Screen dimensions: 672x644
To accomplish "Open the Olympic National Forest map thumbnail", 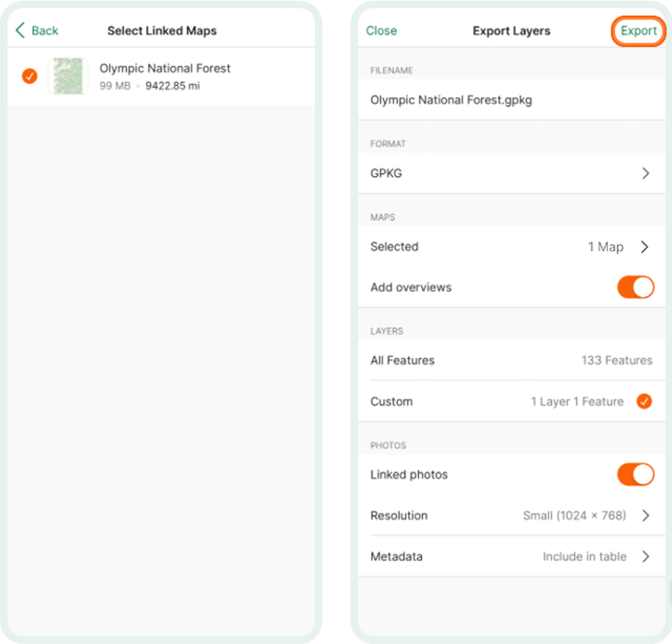I will pyautogui.click(x=68, y=76).
